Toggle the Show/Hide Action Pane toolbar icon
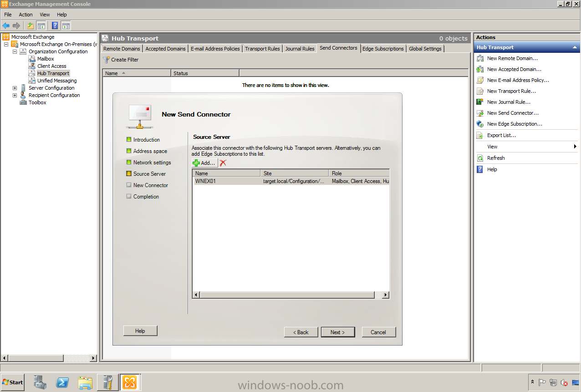 tap(66, 25)
